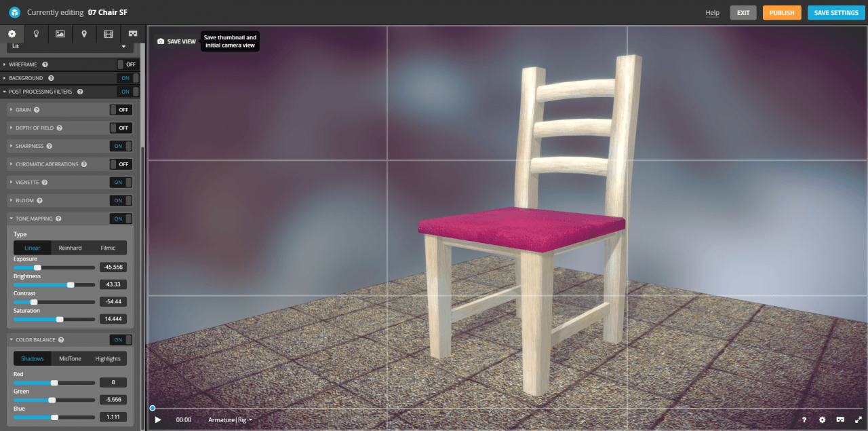Open viewer settings gear in bottom bar
This screenshot has width=868, height=431.
point(822,419)
